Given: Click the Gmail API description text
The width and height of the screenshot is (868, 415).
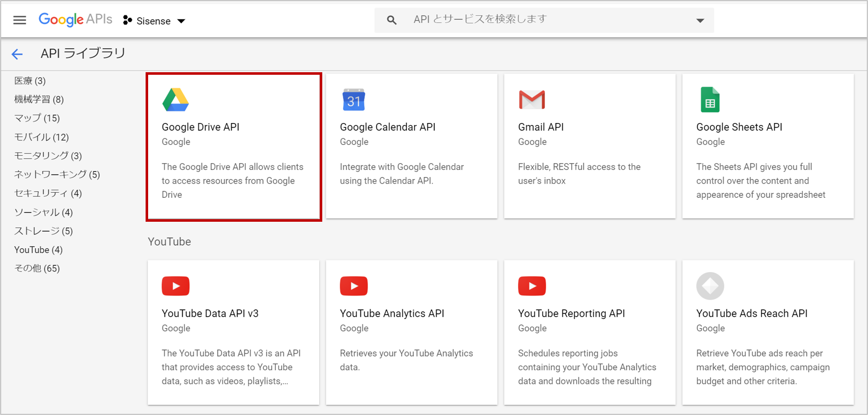Looking at the screenshot, I should pyautogui.click(x=579, y=174).
